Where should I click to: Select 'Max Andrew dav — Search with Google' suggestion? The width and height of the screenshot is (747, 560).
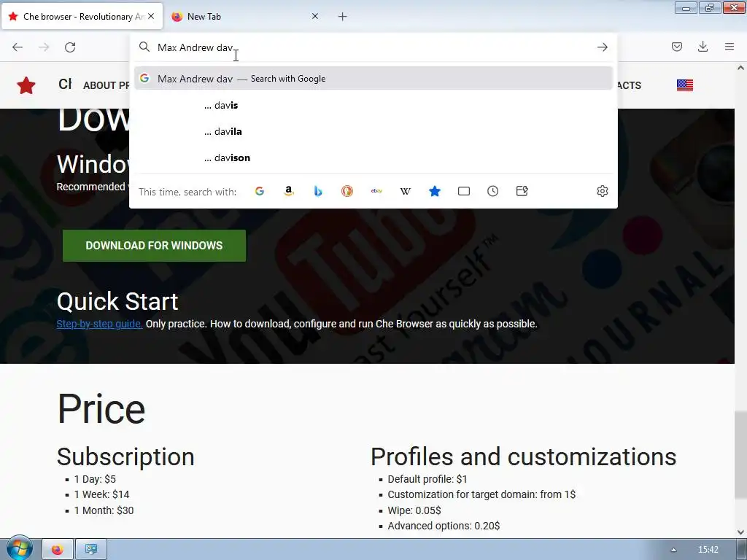pos(373,79)
